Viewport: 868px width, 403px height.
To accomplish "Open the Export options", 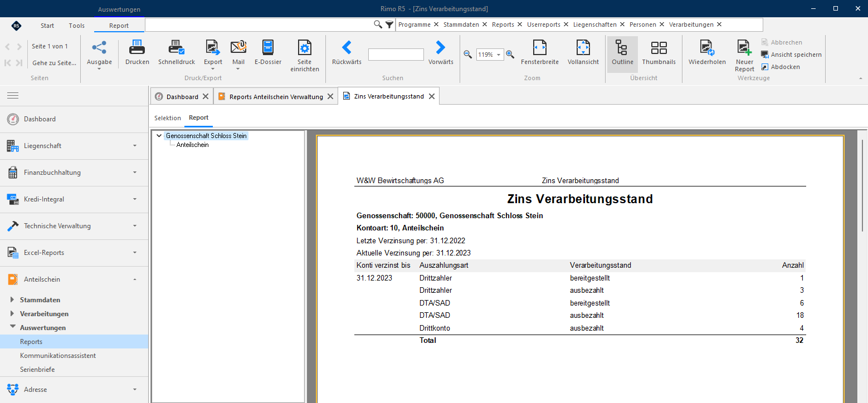I will tap(213, 55).
